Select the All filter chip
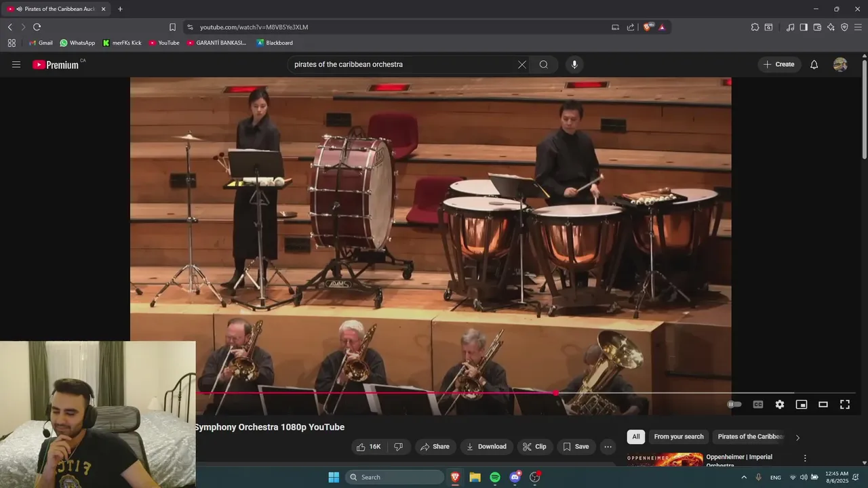This screenshot has height=488, width=868. pos(636,436)
